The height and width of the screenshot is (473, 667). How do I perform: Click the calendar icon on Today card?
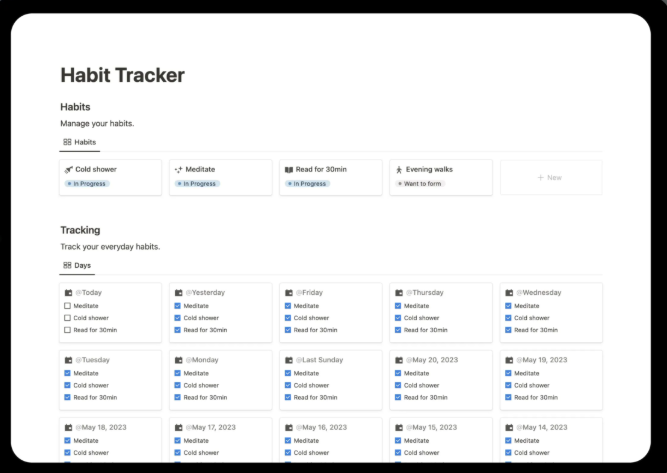tap(68, 293)
